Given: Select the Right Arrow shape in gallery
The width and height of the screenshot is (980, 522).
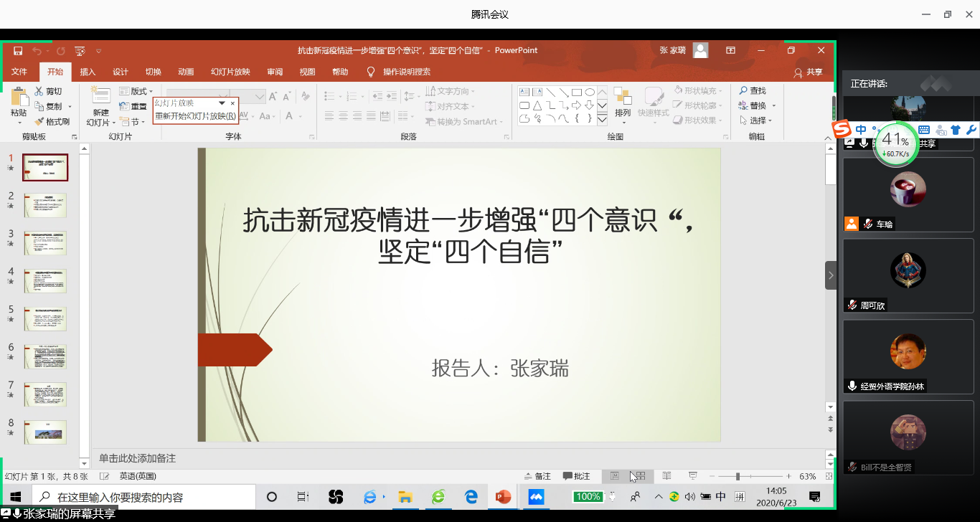Looking at the screenshot, I should pyautogui.click(x=576, y=105).
